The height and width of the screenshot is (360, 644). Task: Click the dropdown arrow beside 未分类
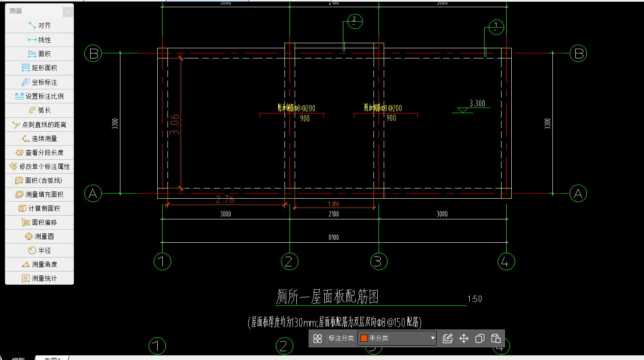pos(432,338)
